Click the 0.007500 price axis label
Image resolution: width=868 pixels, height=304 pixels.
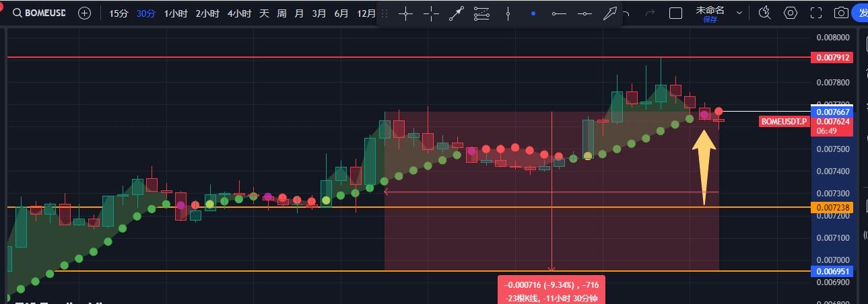click(832, 149)
